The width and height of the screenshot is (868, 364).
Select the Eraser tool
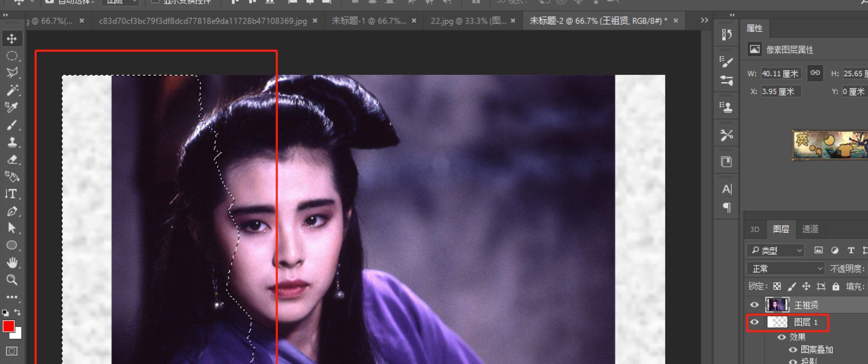[11, 160]
